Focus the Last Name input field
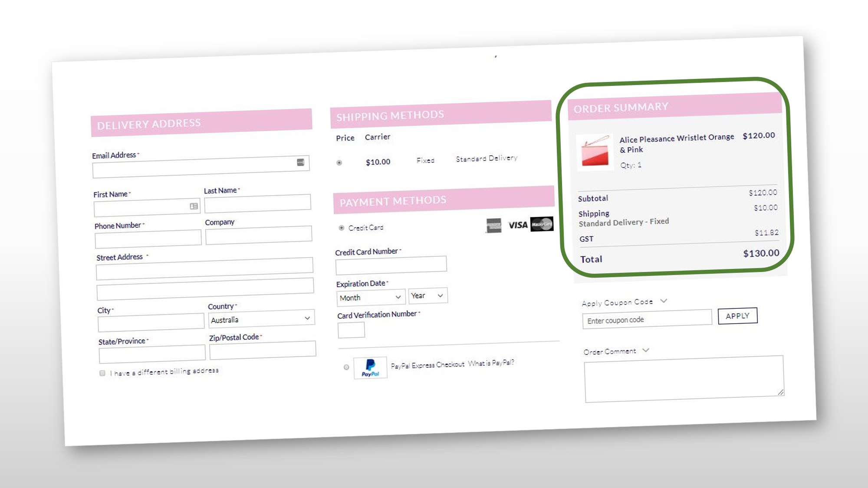868x488 pixels. pyautogui.click(x=258, y=203)
